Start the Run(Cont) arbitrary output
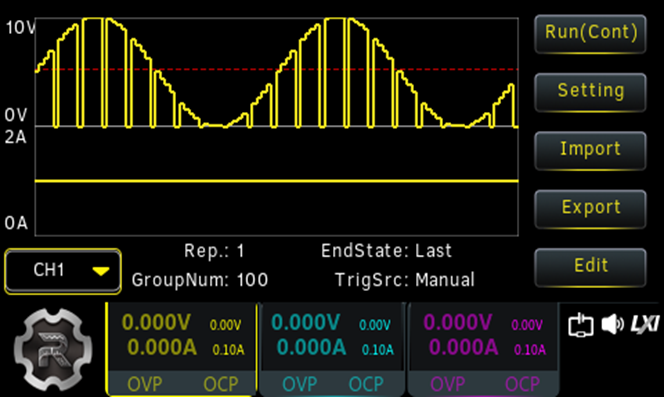The width and height of the screenshot is (664, 397). pos(590,33)
